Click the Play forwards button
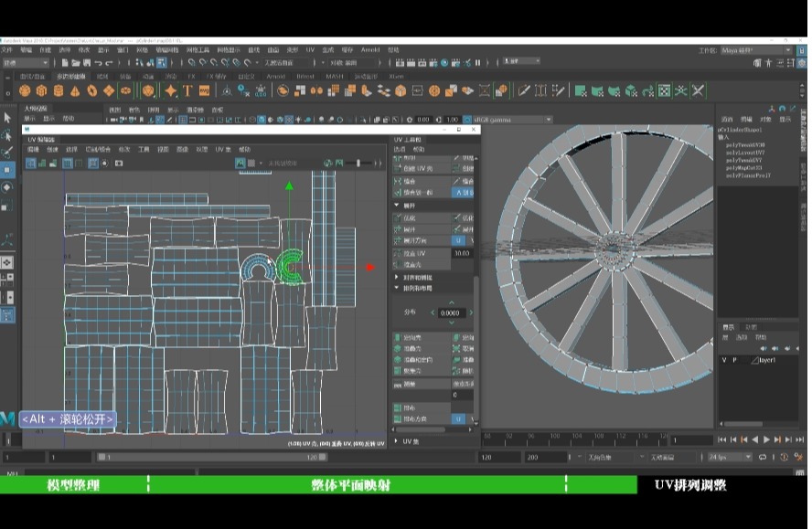812x529 pixels. point(766,439)
